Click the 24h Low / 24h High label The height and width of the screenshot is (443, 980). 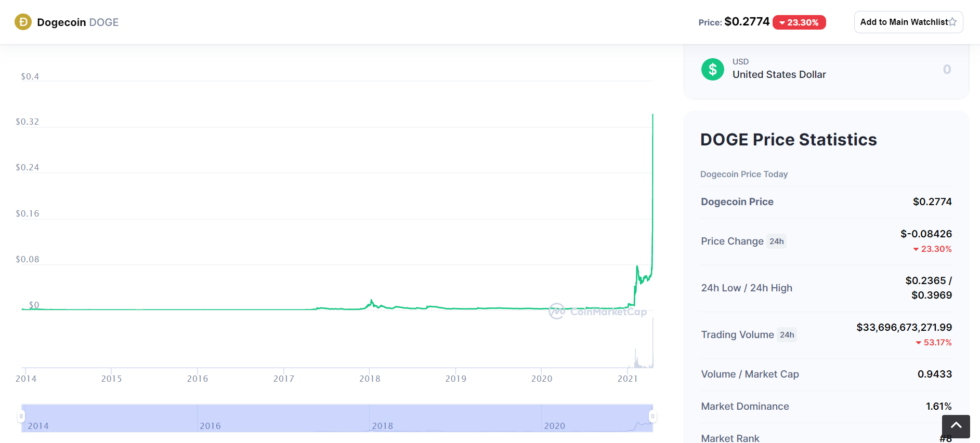[x=747, y=288]
